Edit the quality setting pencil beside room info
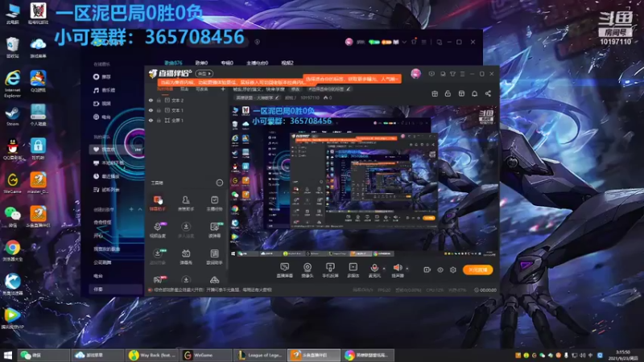 point(277,97)
